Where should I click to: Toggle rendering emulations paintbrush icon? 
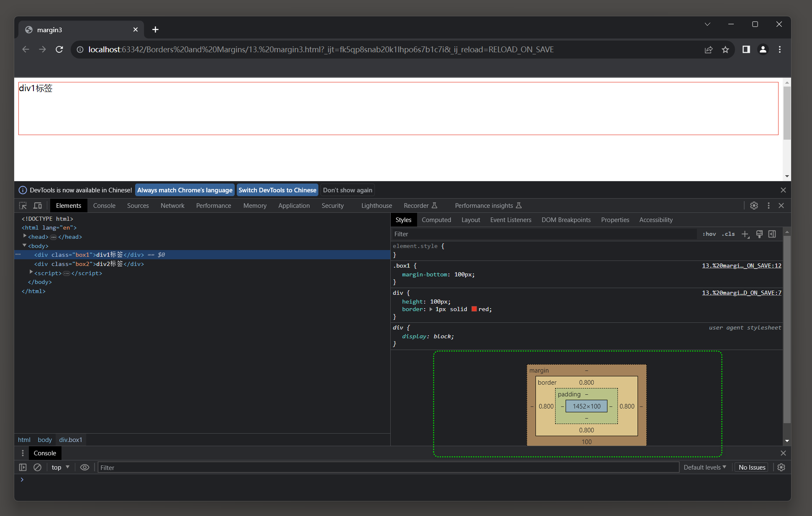tap(759, 234)
